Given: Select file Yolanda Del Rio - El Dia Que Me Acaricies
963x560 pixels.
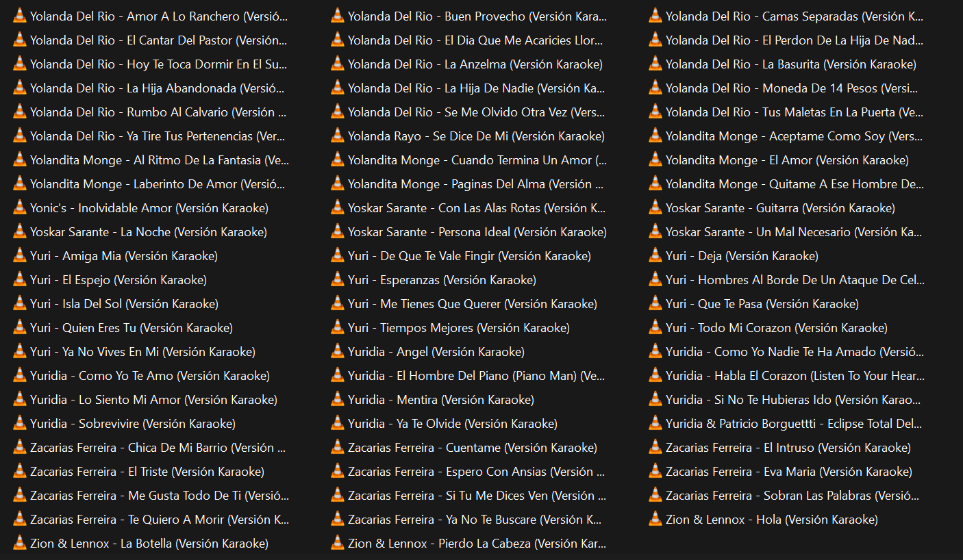Looking at the screenshot, I should point(468,40).
